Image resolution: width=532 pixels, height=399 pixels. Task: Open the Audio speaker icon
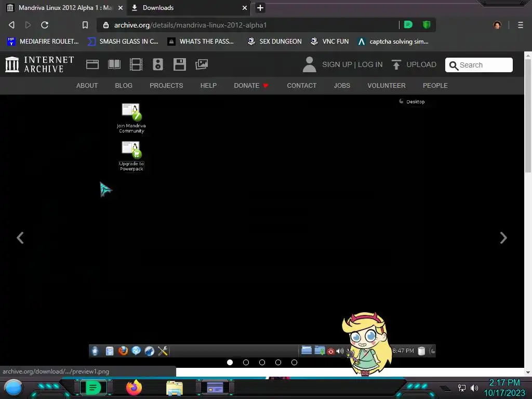(x=158, y=64)
